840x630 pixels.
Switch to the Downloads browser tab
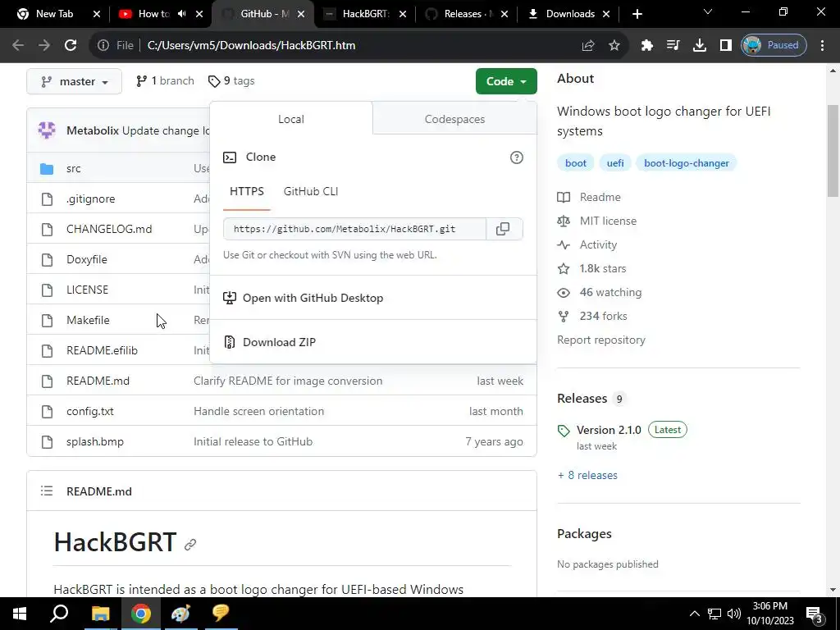click(x=569, y=14)
